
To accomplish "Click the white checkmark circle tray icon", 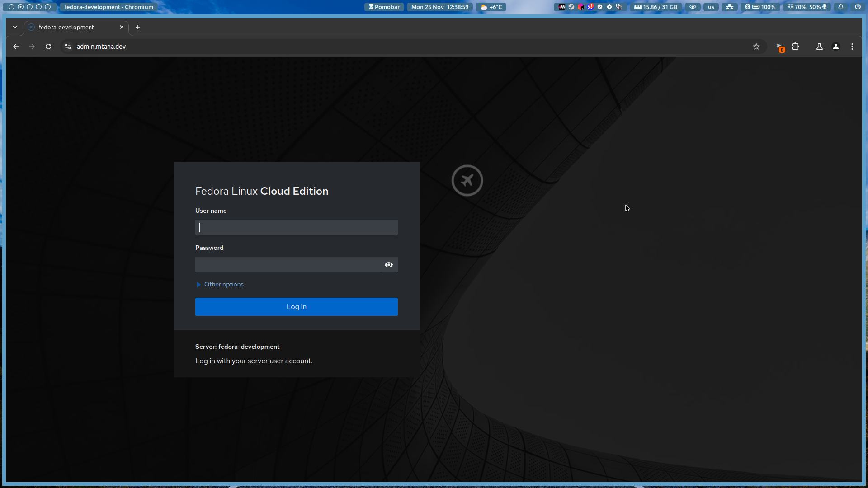I will 600,7.
